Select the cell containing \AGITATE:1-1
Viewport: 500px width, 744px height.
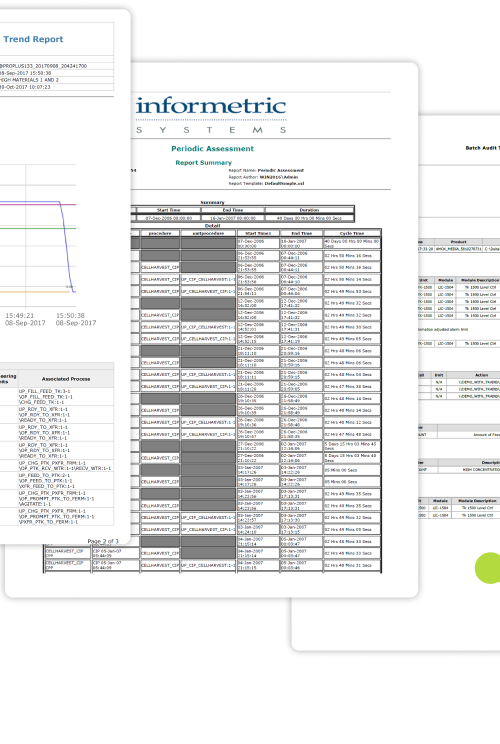[x=66, y=499]
